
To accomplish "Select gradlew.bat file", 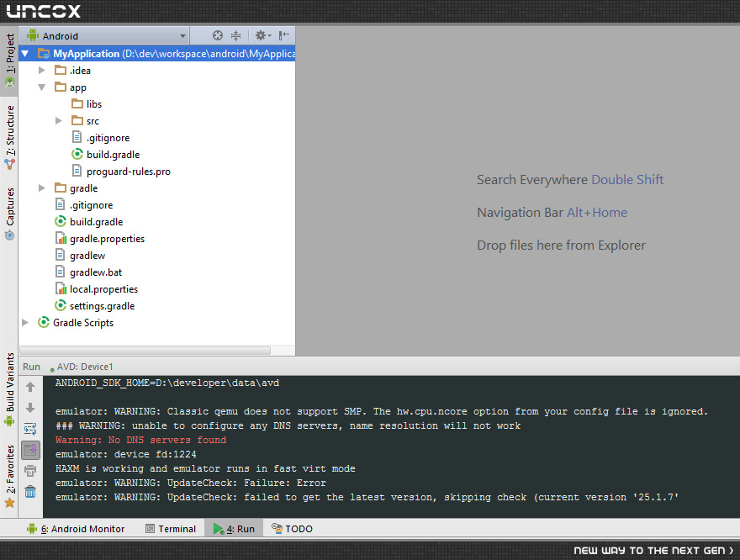I will [96, 272].
